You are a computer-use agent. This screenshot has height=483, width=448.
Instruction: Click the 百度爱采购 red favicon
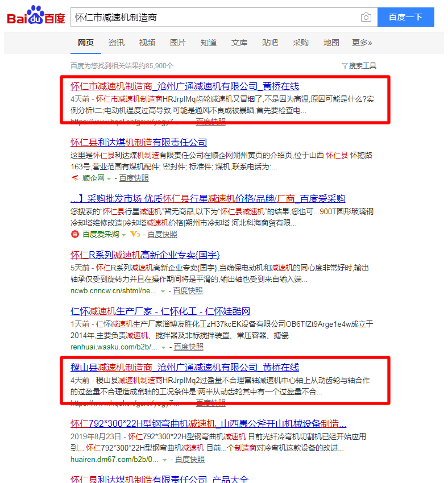(x=75, y=234)
